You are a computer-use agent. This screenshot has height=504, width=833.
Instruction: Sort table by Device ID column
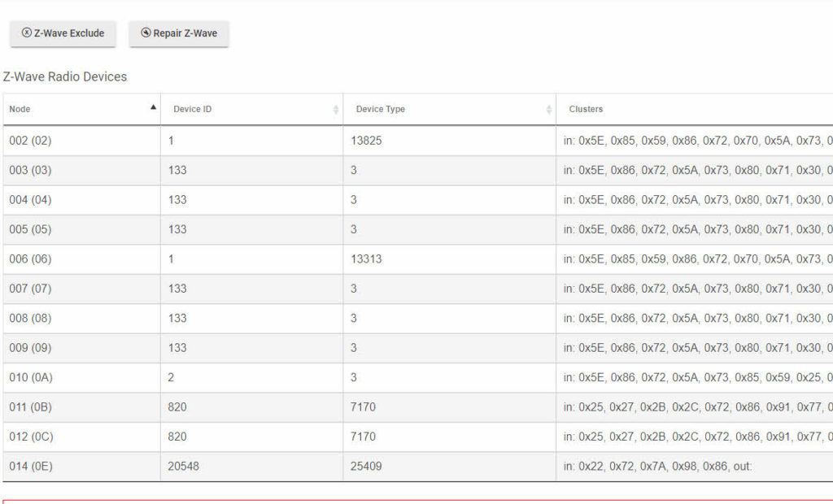(x=252, y=110)
